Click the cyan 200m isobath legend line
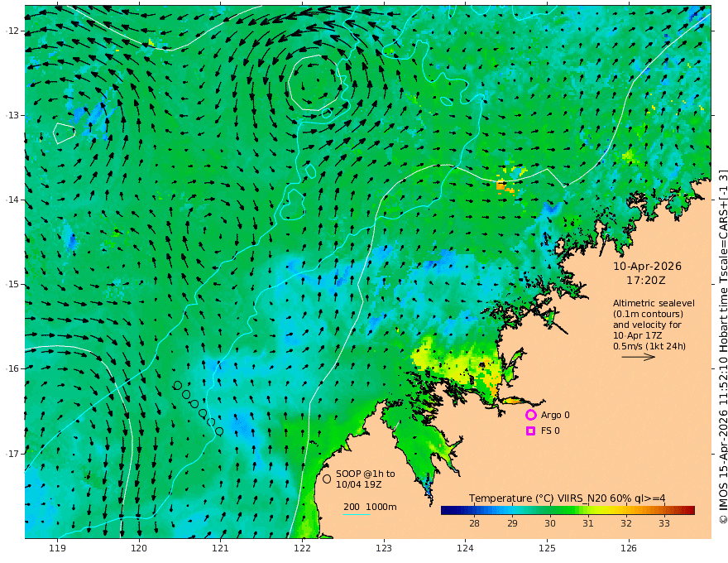Image resolution: width=728 pixels, height=563 pixels. [x=357, y=514]
